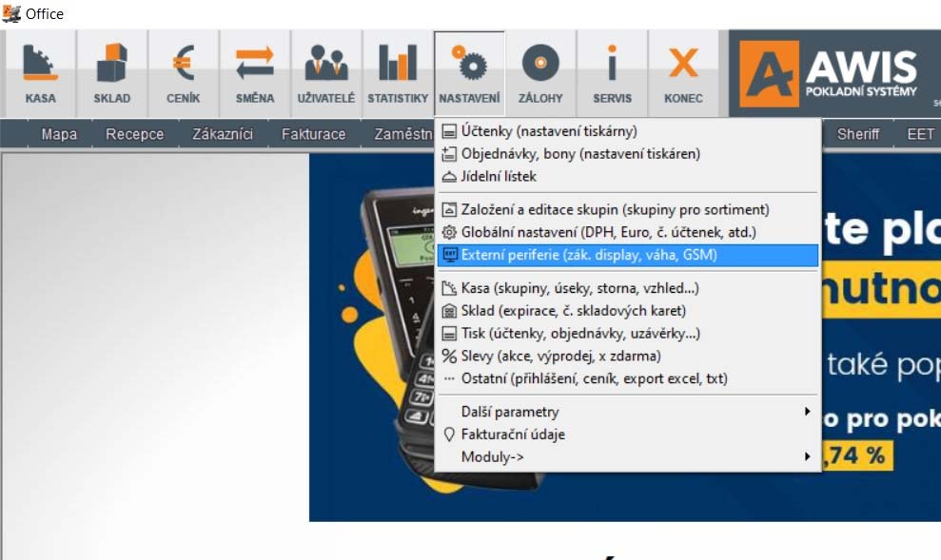Open the SKLAD warehouse module
Image resolution: width=941 pixels, height=560 pixels.
pos(112,73)
